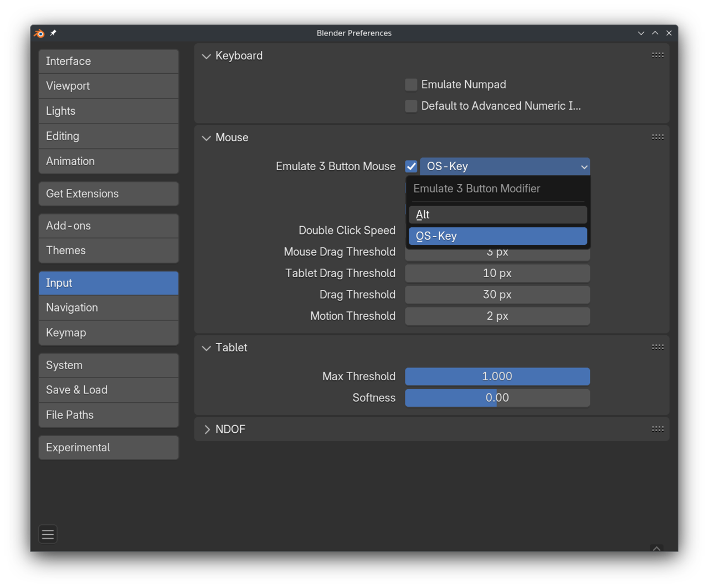The height and width of the screenshot is (588, 709).
Task: Open the Navigation preferences tab
Action: pyautogui.click(x=109, y=308)
